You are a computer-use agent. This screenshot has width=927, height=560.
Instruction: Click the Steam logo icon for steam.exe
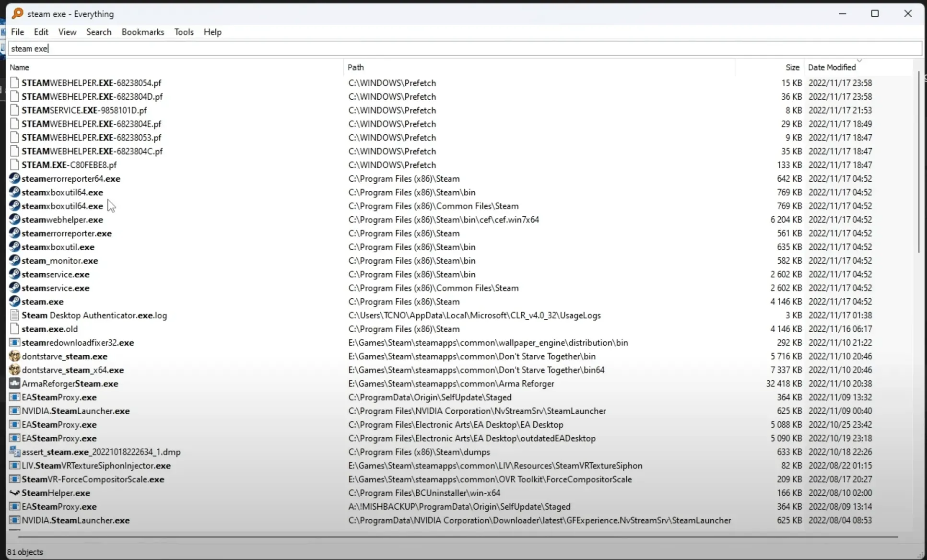click(x=14, y=302)
